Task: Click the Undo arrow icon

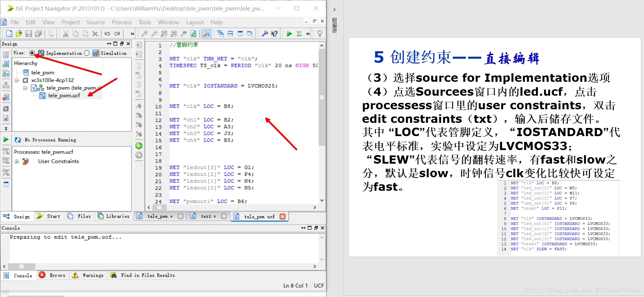Action: [107, 34]
